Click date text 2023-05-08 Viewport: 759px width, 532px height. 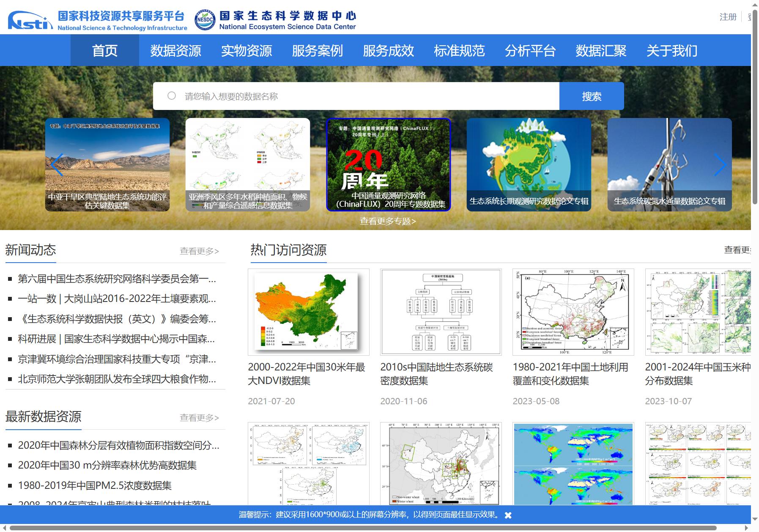click(536, 401)
